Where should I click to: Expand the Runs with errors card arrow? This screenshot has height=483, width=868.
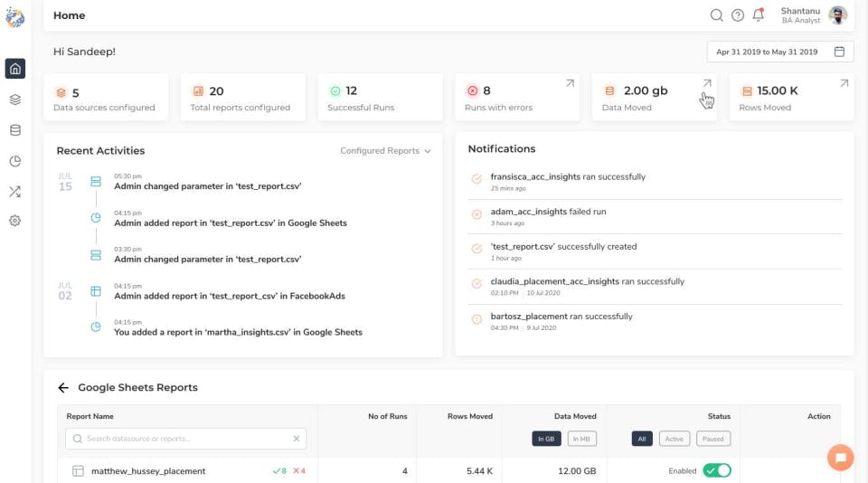(x=570, y=83)
